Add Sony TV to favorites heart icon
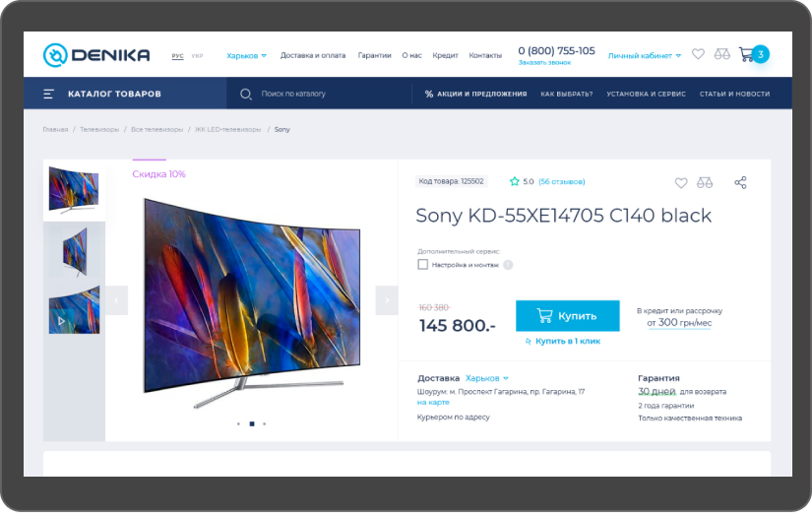Screen dimensions: 812x517 click(681, 183)
